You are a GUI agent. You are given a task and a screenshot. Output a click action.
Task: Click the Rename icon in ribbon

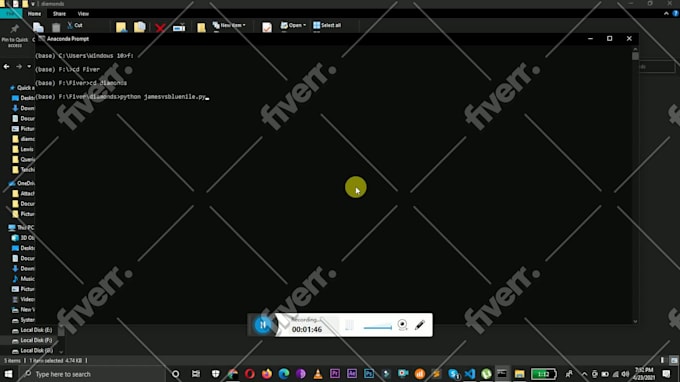point(179,28)
